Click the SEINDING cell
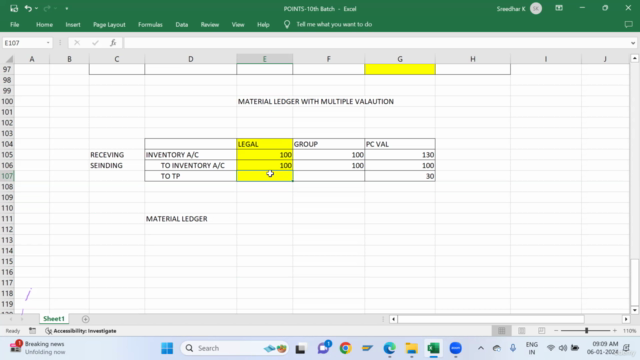This screenshot has width=640, height=360. coord(117,165)
